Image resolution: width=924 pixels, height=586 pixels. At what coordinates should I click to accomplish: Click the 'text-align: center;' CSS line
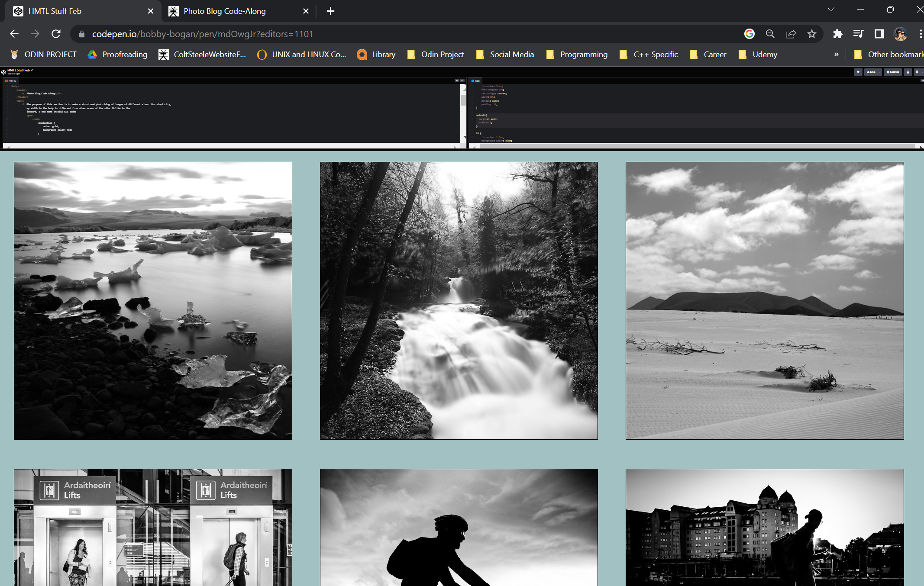click(x=494, y=93)
